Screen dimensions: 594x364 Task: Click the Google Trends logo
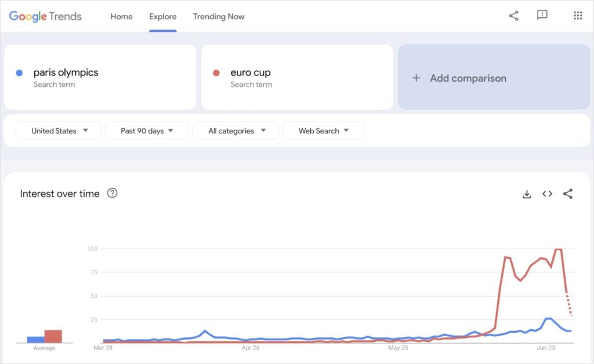point(44,16)
